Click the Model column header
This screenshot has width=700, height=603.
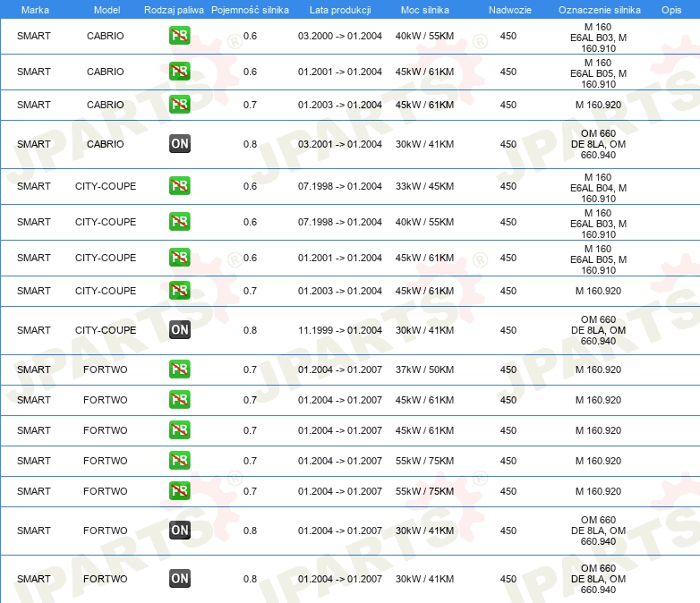pyautogui.click(x=107, y=10)
